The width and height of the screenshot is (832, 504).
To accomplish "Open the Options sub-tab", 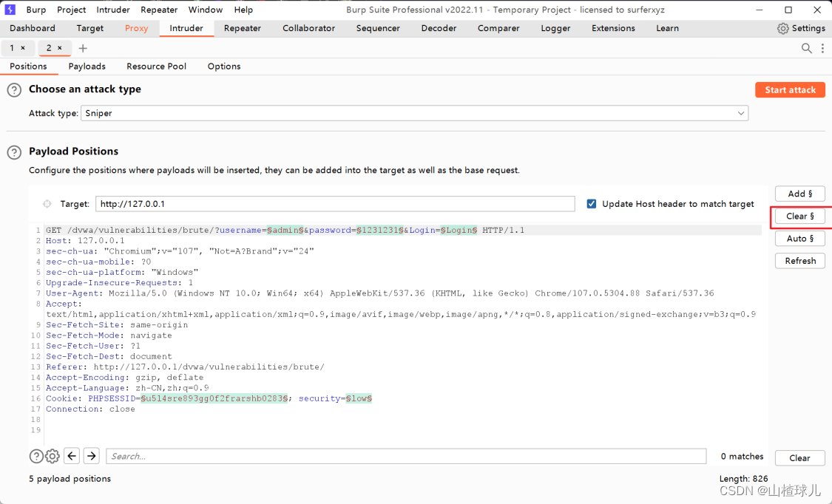I will pyautogui.click(x=224, y=67).
